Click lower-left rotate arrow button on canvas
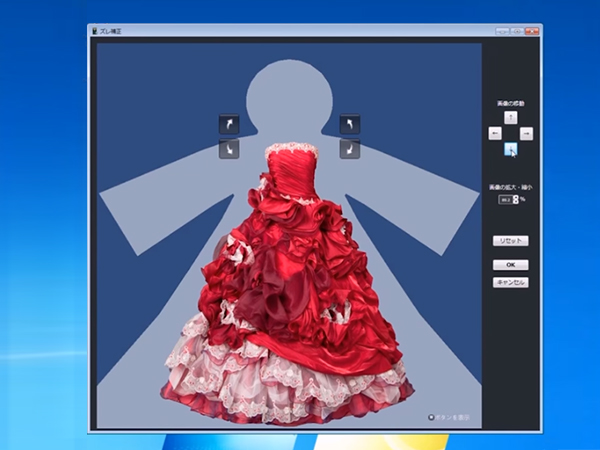The width and height of the screenshot is (600, 450). click(x=229, y=150)
